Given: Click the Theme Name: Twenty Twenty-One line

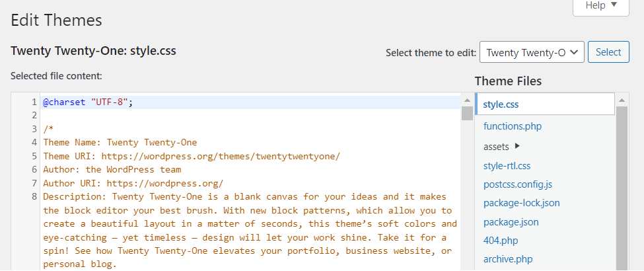Looking at the screenshot, I should [120, 143].
